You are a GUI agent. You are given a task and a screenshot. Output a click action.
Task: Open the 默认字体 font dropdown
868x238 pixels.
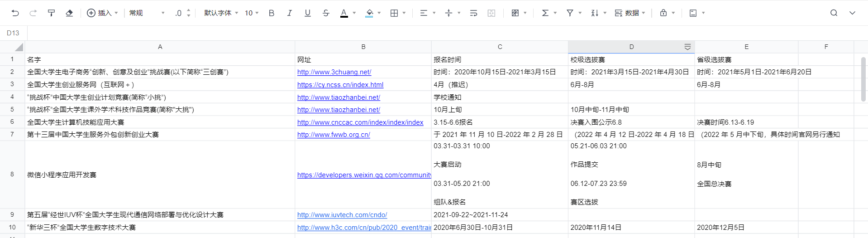click(221, 13)
